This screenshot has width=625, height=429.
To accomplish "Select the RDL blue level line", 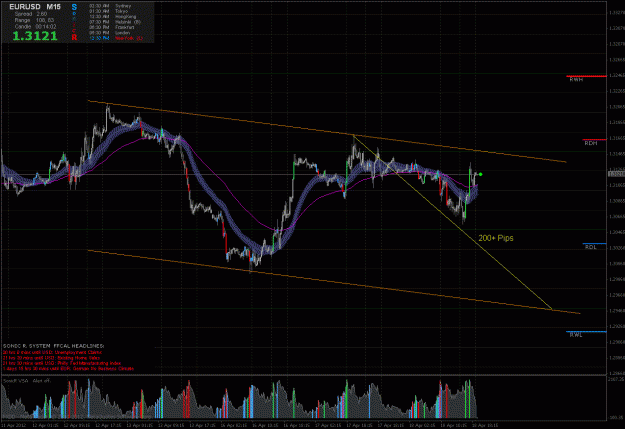I will pyautogui.click(x=594, y=244).
